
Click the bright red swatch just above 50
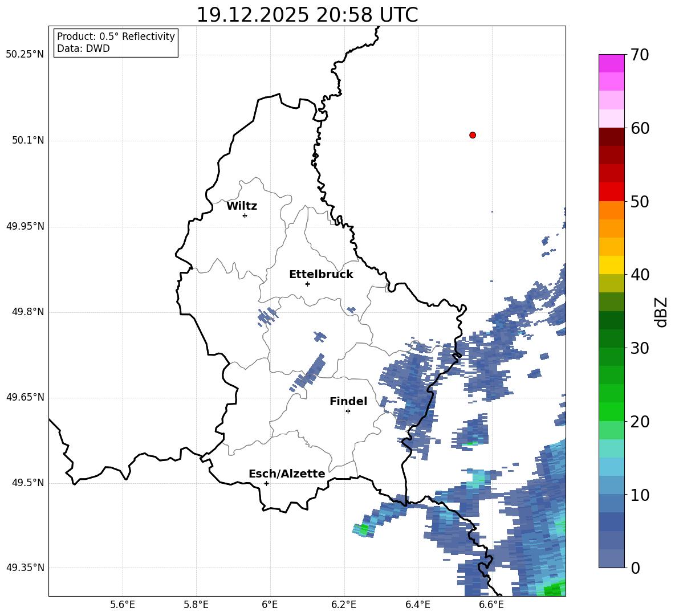(x=611, y=192)
